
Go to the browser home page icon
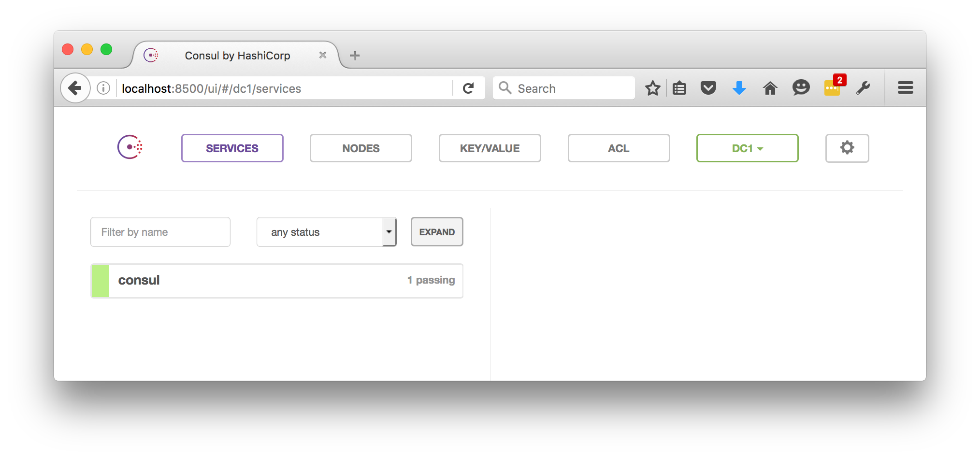pos(770,88)
